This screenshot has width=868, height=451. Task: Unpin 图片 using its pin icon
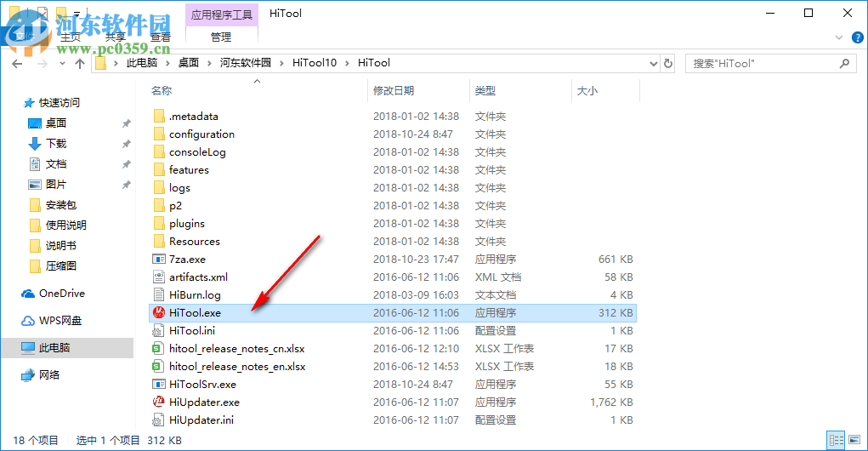click(126, 185)
